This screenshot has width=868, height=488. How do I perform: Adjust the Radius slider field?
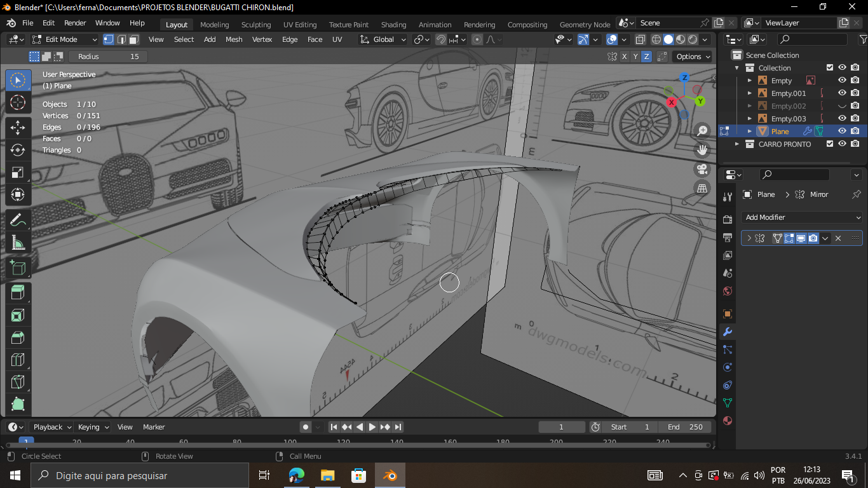point(108,57)
